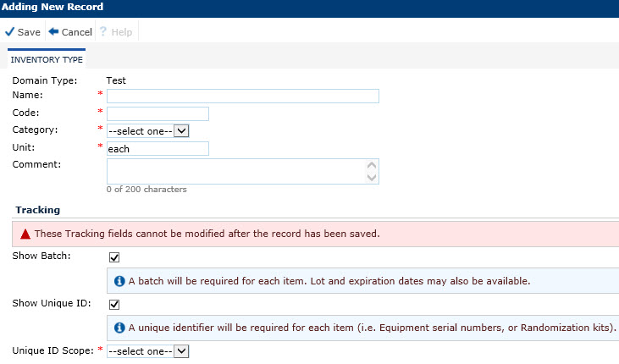The image size is (619, 364).
Task: Uncheck the Show Batch checkbox
Action: tap(114, 256)
